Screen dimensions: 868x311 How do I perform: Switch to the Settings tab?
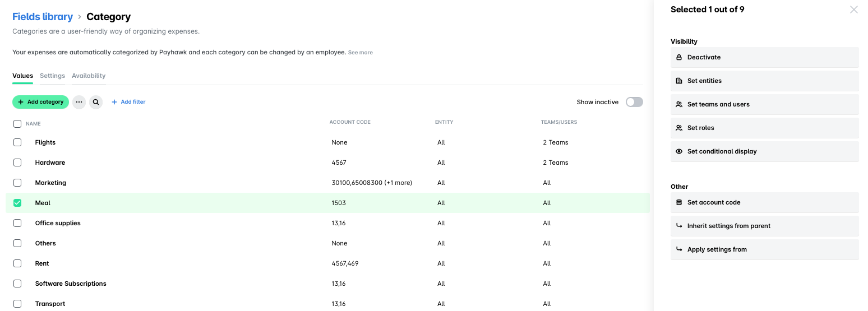52,76
